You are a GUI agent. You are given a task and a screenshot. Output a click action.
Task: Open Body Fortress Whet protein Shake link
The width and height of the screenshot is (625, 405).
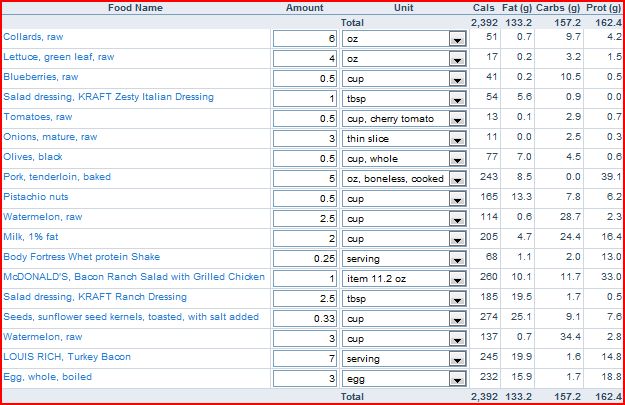click(82, 257)
